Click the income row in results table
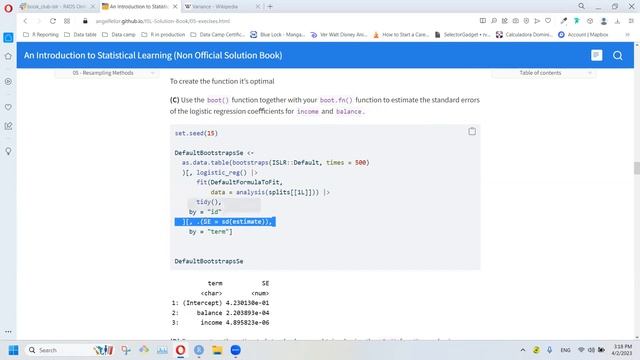640x360 pixels. click(x=220, y=322)
